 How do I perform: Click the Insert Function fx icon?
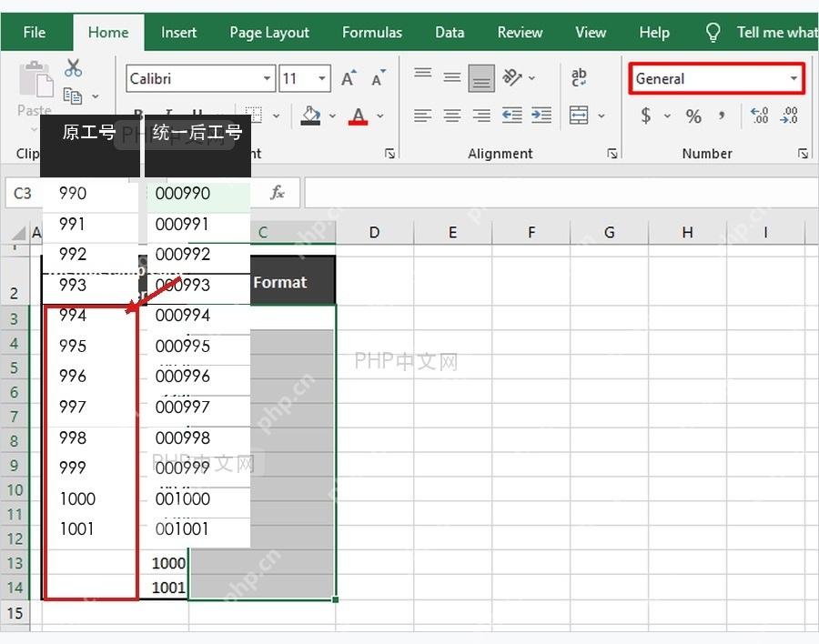[278, 193]
